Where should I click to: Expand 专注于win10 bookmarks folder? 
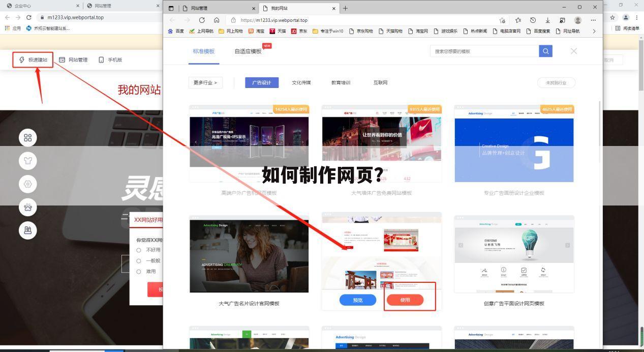click(x=328, y=31)
